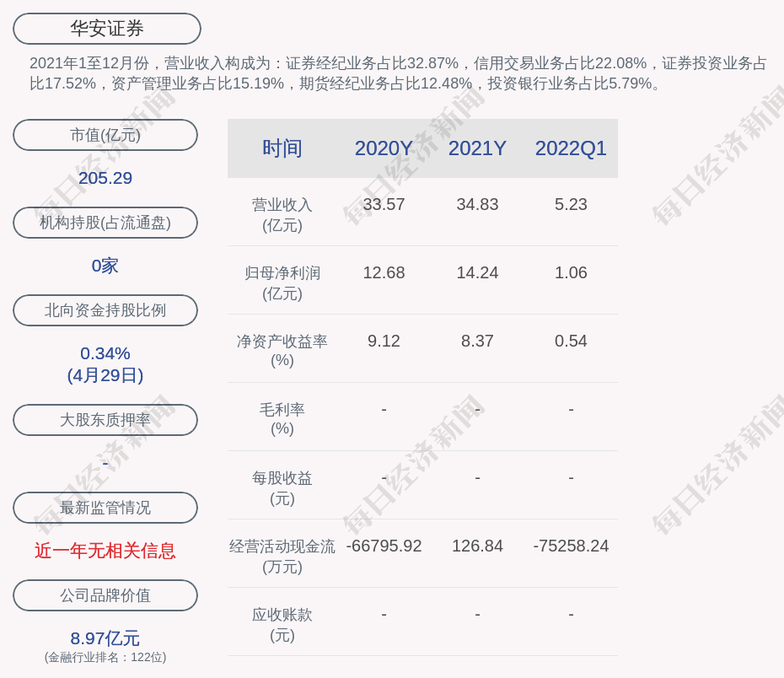Click the 公司品牌价值 label pill
This screenshot has width=784, height=678.
[105, 595]
